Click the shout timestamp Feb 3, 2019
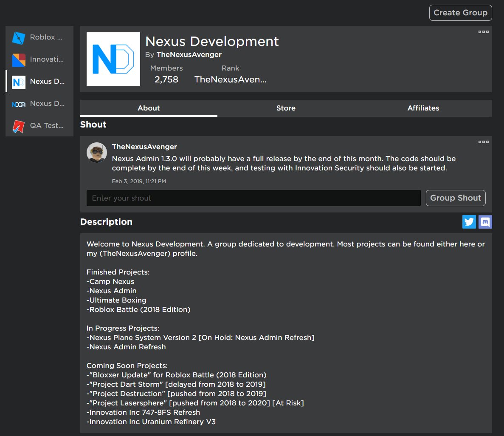This screenshot has width=504, height=436. click(139, 181)
